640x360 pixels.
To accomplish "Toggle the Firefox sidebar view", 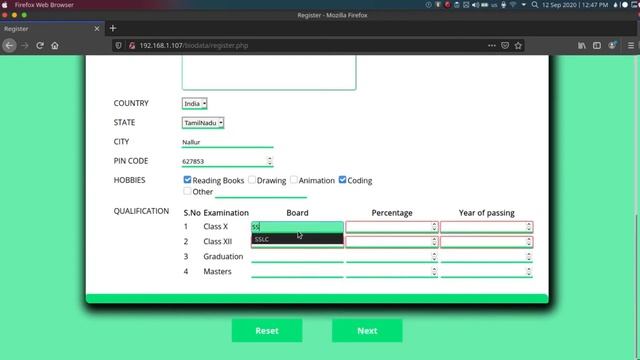I will [x=597, y=45].
